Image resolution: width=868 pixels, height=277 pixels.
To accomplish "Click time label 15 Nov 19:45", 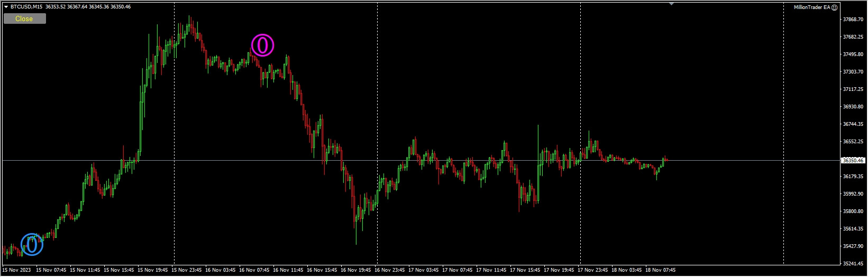I will point(153,270).
